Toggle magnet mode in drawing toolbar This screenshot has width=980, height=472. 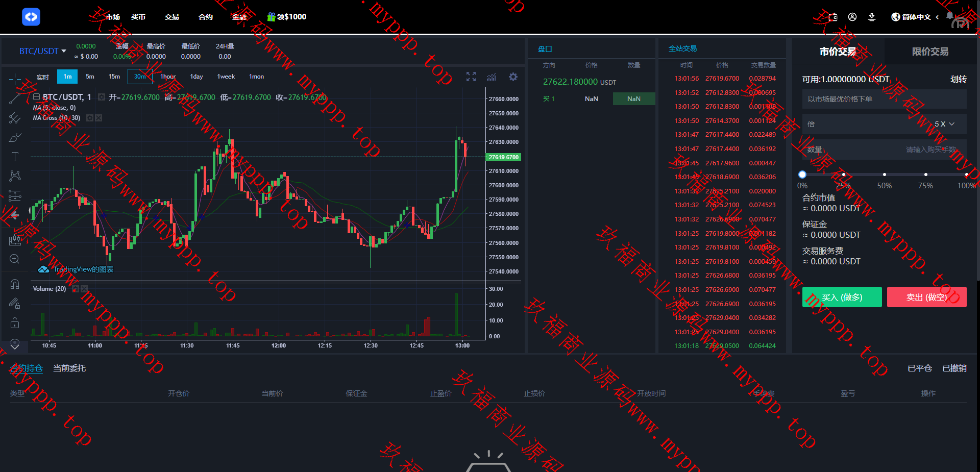click(15, 284)
